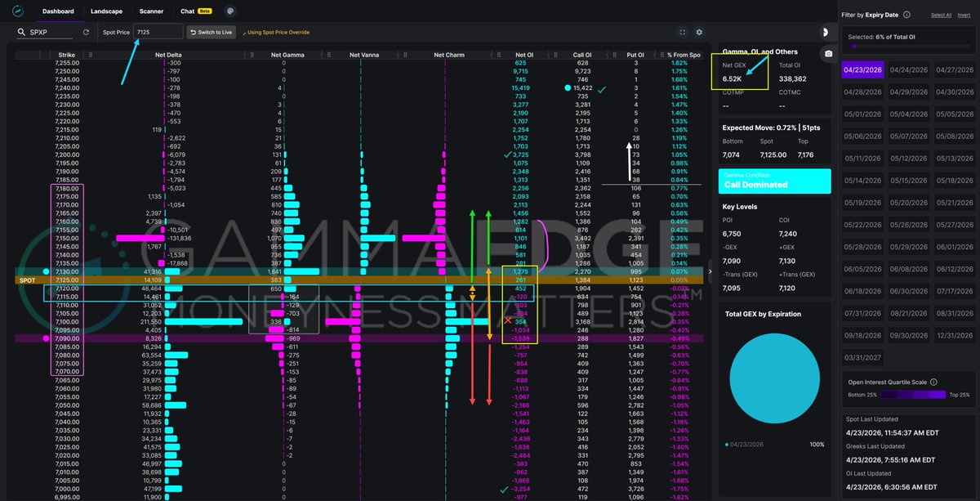Click the Spot Price 7125 input field
This screenshot has height=501, width=980.
tap(158, 32)
